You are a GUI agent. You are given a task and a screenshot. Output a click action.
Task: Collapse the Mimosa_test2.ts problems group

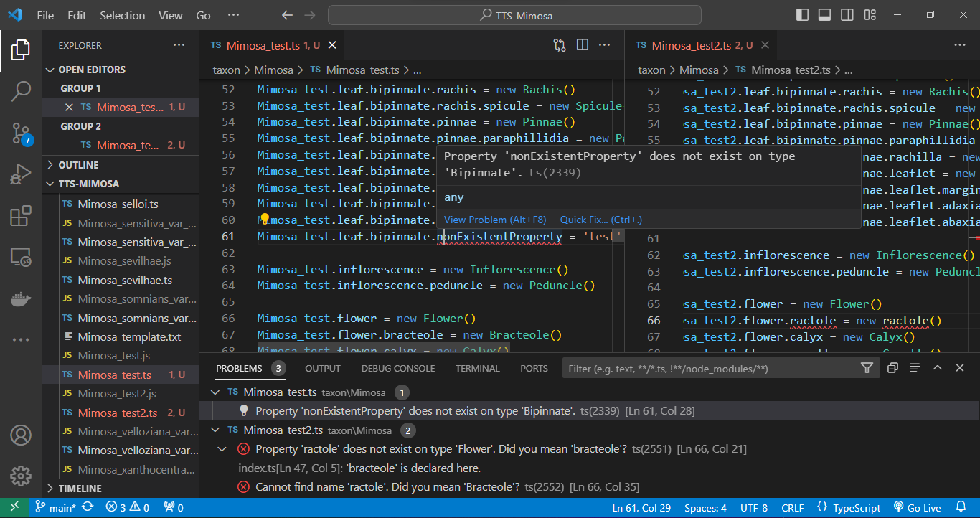pos(215,430)
